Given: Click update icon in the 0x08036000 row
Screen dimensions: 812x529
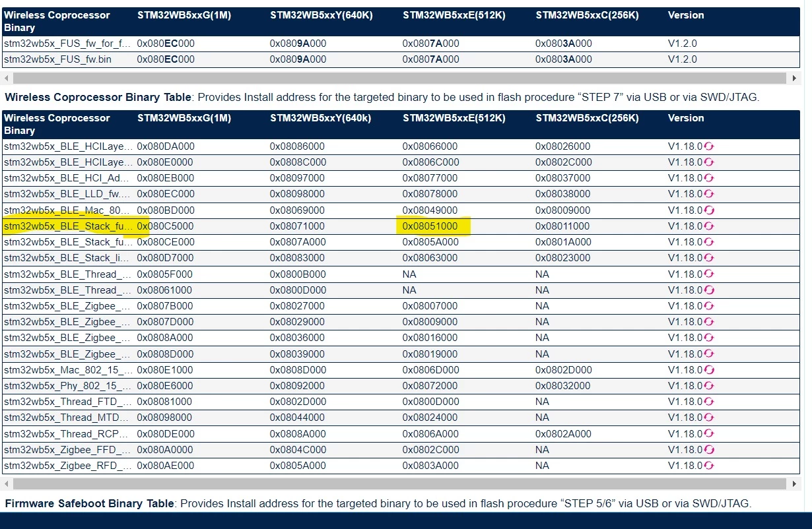Looking at the screenshot, I should click(709, 338).
